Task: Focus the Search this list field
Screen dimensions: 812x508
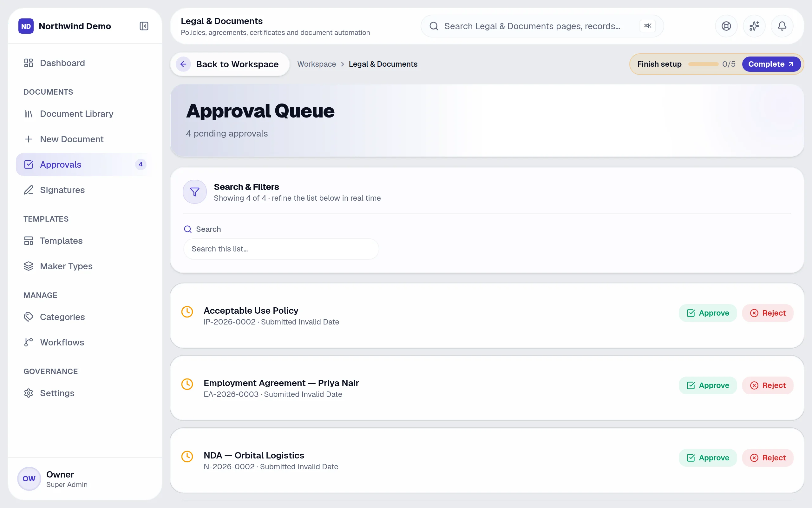Action: tap(281, 249)
